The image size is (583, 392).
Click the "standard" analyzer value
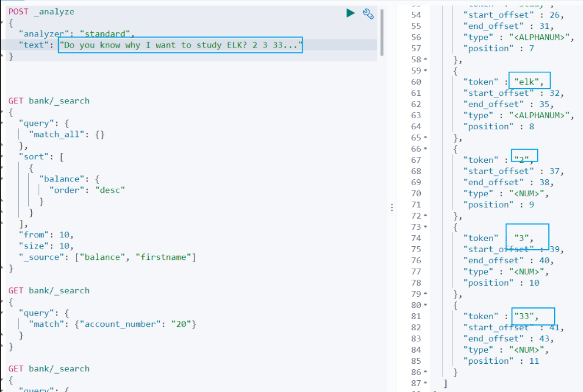click(105, 34)
